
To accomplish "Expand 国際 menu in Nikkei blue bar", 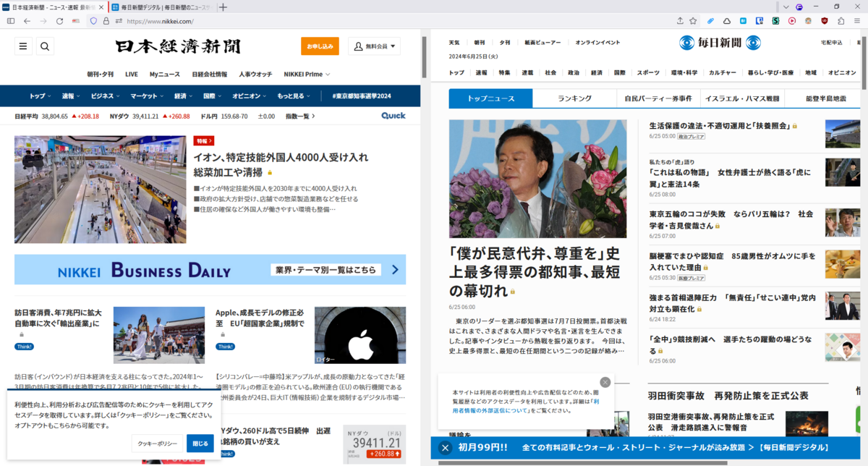I will [x=213, y=96].
